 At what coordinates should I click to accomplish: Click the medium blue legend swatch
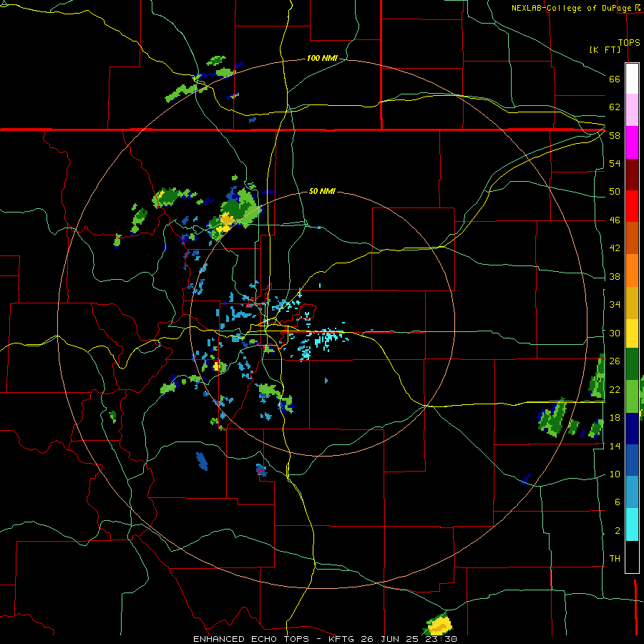(x=632, y=460)
